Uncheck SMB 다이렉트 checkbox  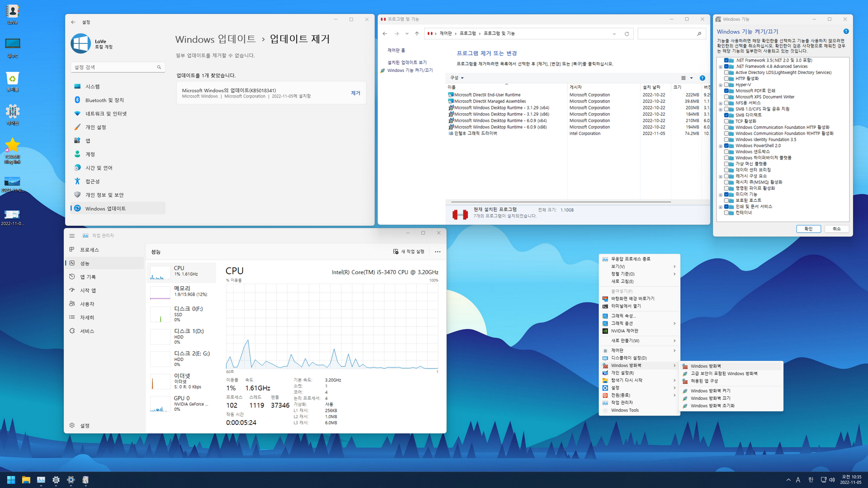click(727, 115)
